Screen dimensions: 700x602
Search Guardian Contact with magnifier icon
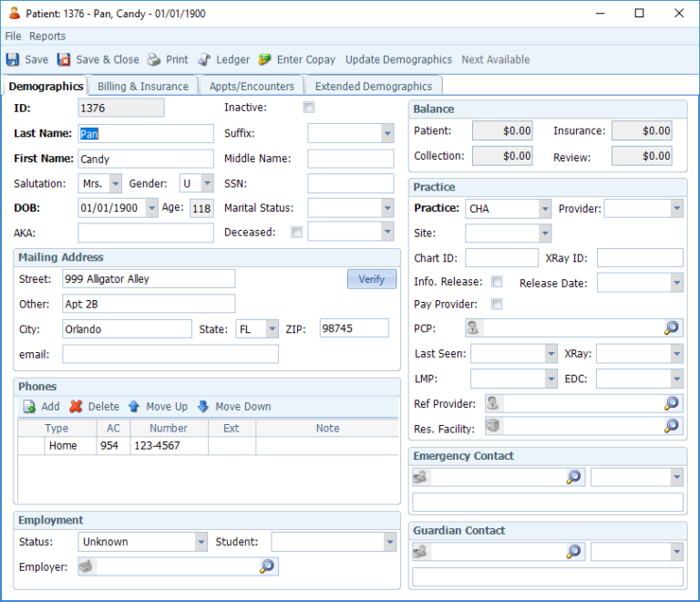point(573,552)
